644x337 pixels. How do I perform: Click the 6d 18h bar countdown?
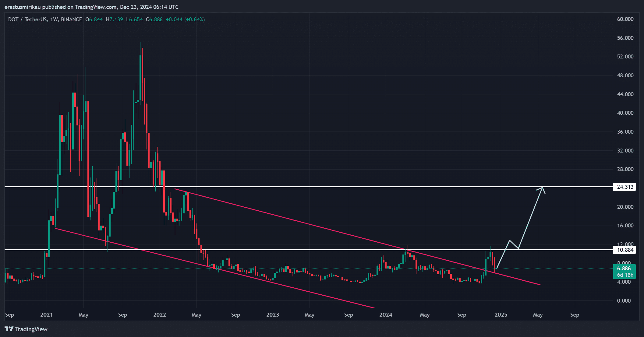tap(625, 275)
